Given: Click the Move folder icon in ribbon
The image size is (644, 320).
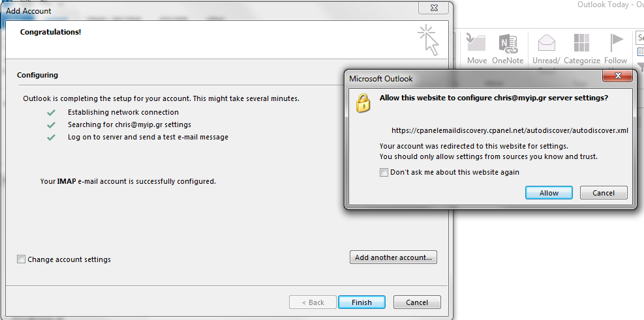Looking at the screenshot, I should coord(477,43).
